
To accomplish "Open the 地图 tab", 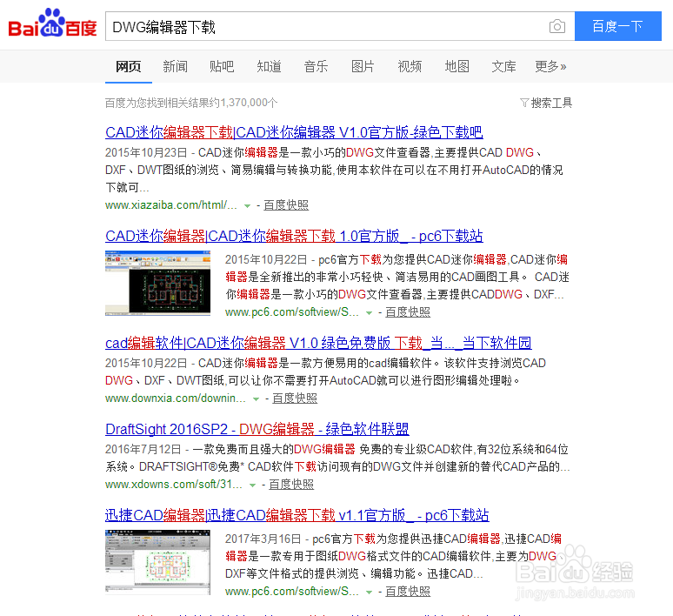I will (x=456, y=67).
